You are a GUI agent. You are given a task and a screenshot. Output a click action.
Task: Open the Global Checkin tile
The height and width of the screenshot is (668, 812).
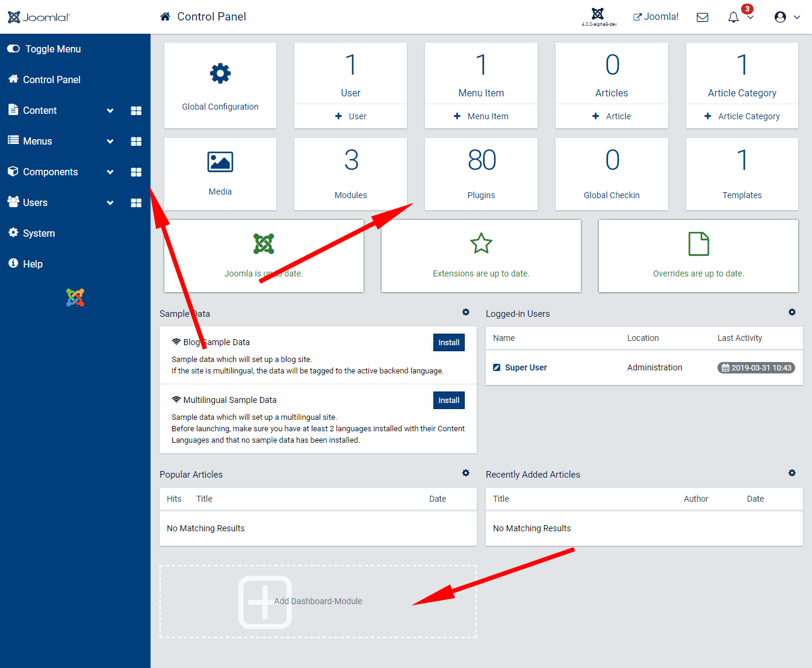pyautogui.click(x=612, y=174)
